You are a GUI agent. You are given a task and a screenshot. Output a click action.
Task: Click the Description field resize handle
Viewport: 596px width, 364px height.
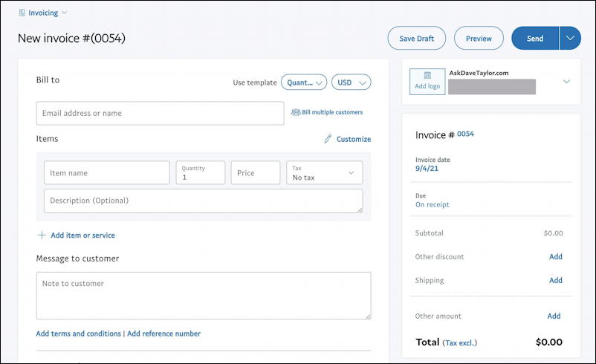[x=360, y=209]
